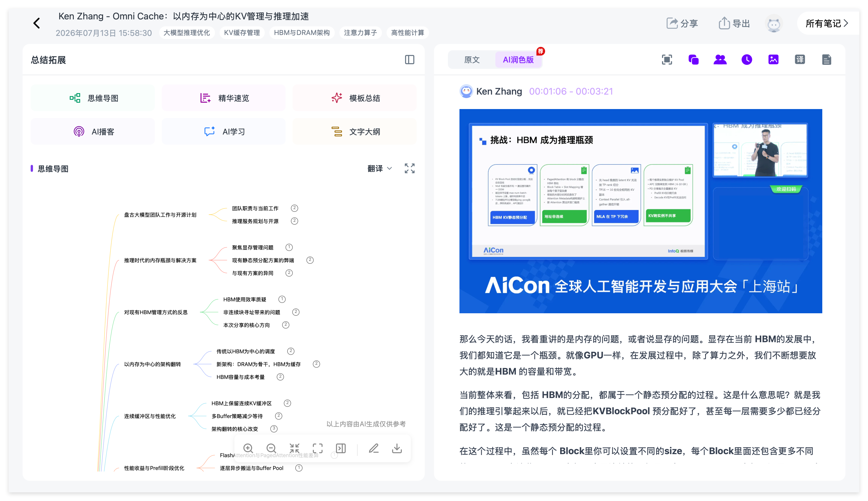868x501 pixels.
Task: Open the AI学习 card
Action: (224, 132)
